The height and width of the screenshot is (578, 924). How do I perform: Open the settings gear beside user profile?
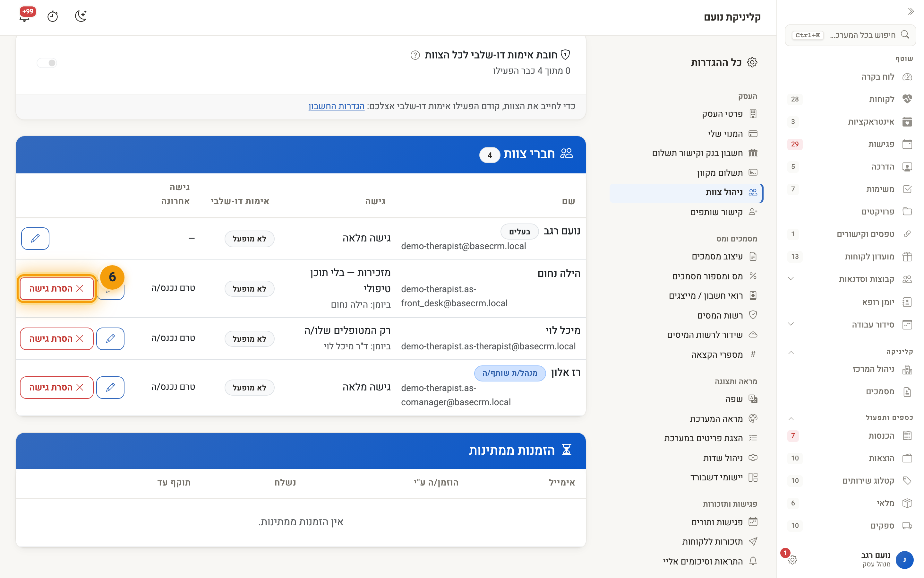(792, 560)
